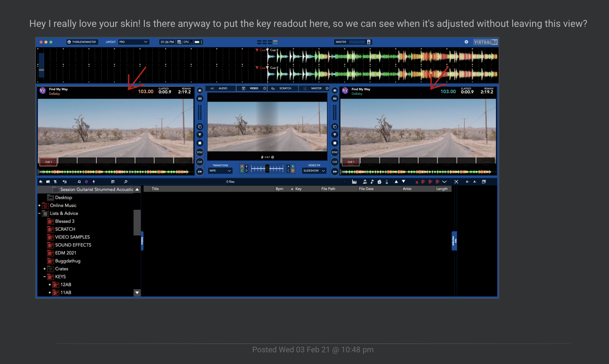Open the SLIDESHOW video FX dropdown

(314, 171)
